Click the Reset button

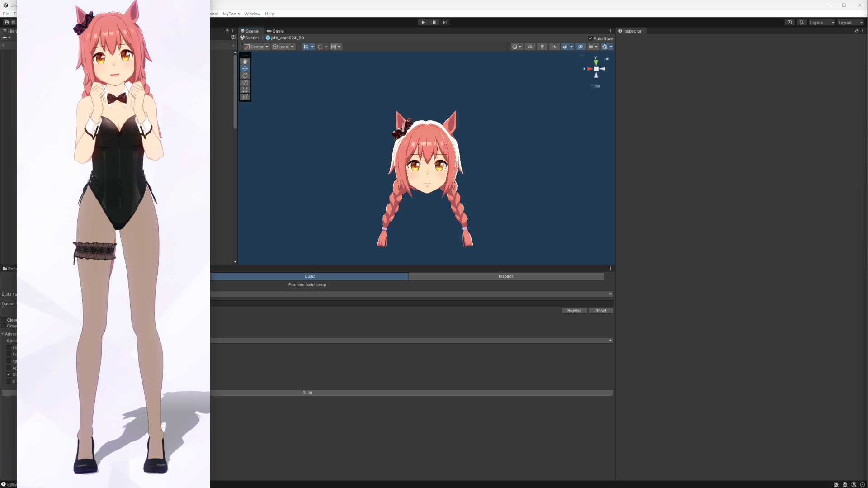(x=601, y=311)
